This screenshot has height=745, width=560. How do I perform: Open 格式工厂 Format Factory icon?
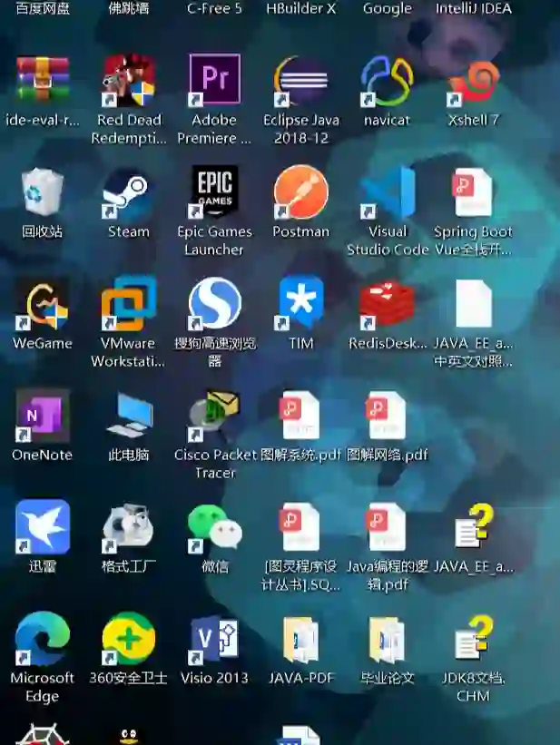tap(129, 528)
